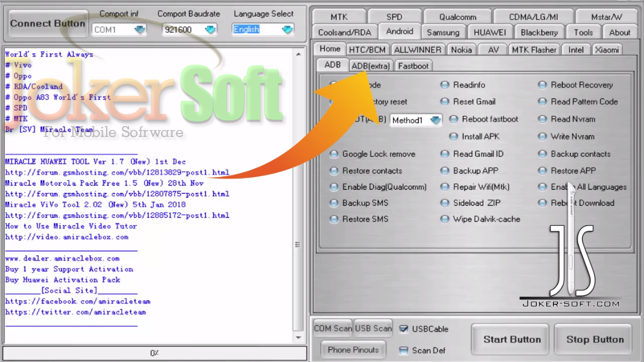This screenshot has width=644, height=362.
Task: Choose the Sideload ZIP option
Action: tap(470, 203)
